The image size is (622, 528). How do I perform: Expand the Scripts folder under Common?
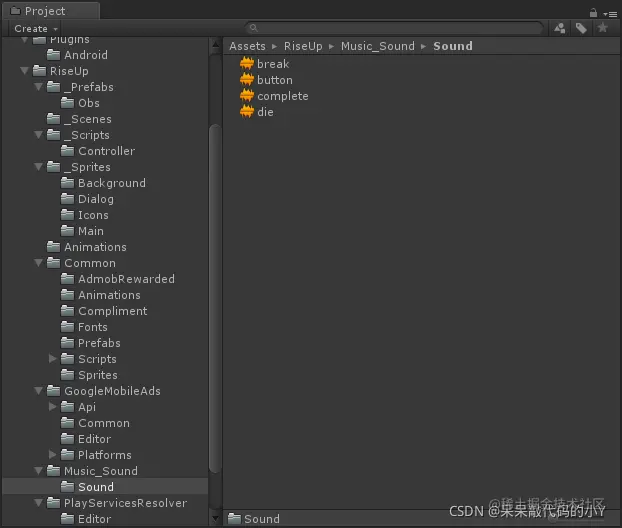click(x=52, y=359)
